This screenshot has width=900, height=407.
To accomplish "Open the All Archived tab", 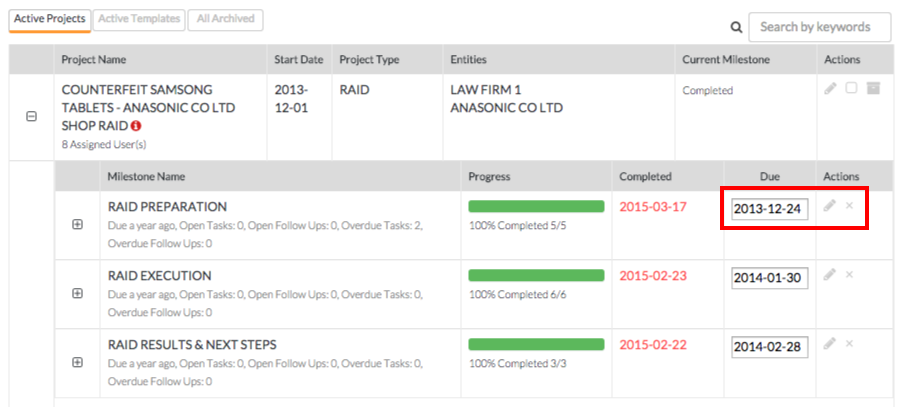I will tap(224, 19).
